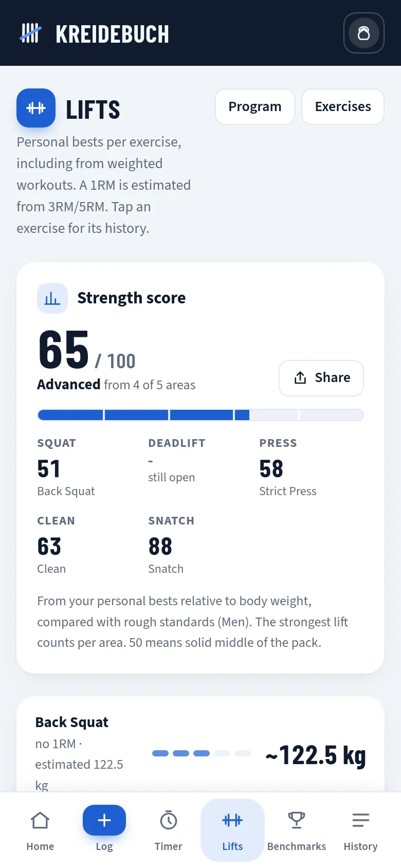Tap the Kreidebuch tally logo
401x868 pixels.
30,33
